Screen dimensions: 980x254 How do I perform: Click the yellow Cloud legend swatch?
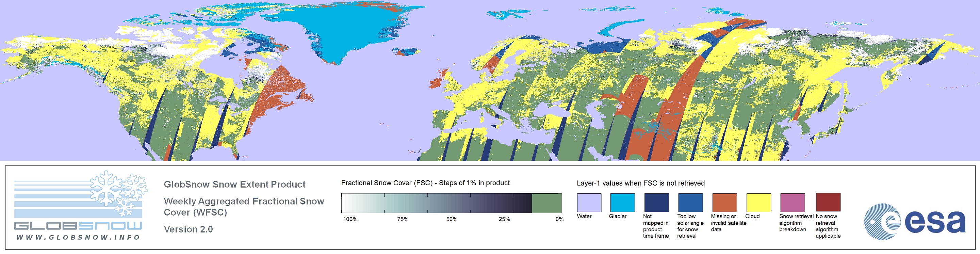(758, 202)
